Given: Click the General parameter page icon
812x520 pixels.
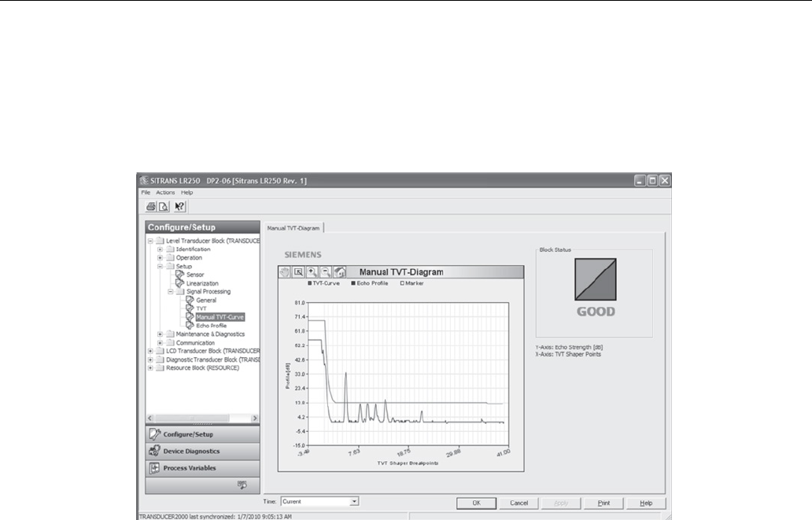Looking at the screenshot, I should pos(190,300).
